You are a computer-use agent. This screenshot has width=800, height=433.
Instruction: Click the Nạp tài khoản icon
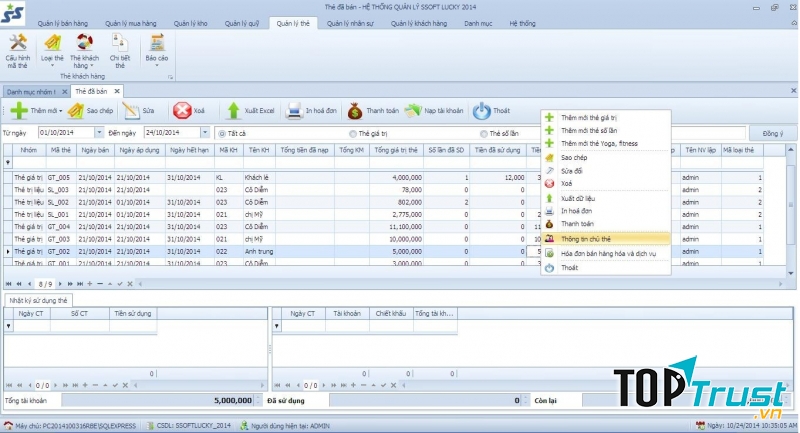pyautogui.click(x=413, y=111)
